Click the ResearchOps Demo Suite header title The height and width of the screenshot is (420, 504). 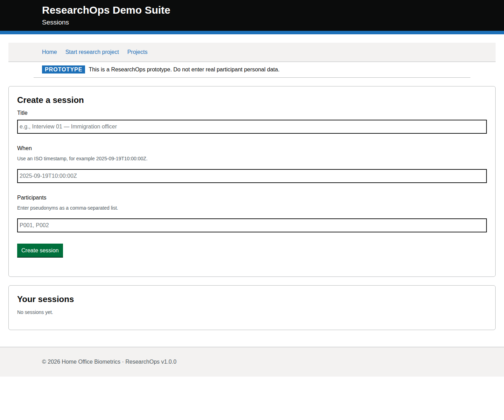(x=106, y=10)
